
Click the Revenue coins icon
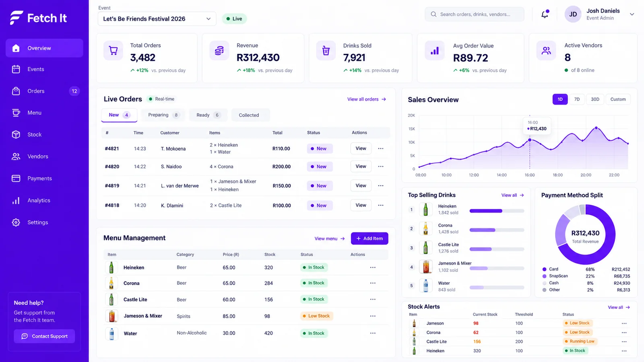[219, 51]
